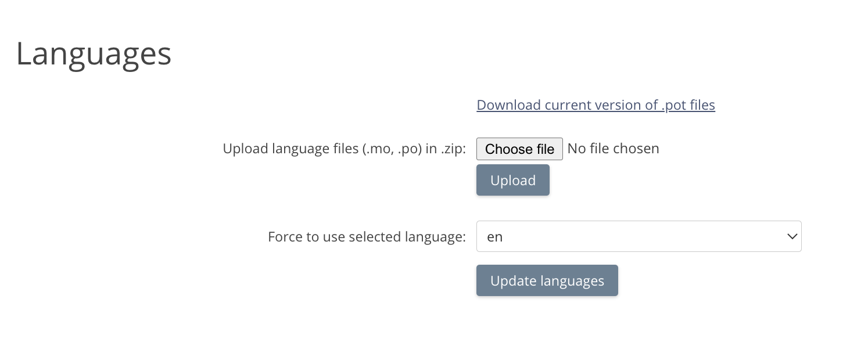Screen dimensions: 868x346
Task: Expand the list of selectable languages
Action: pyautogui.click(x=638, y=236)
